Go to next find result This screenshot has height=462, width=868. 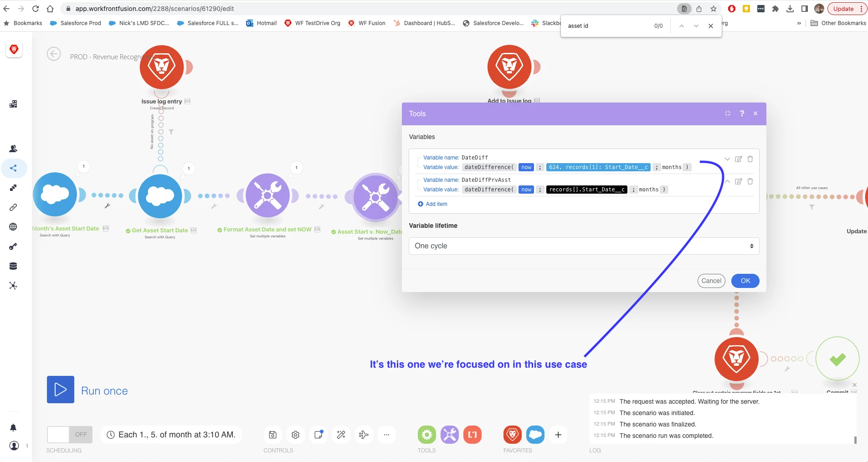point(696,26)
